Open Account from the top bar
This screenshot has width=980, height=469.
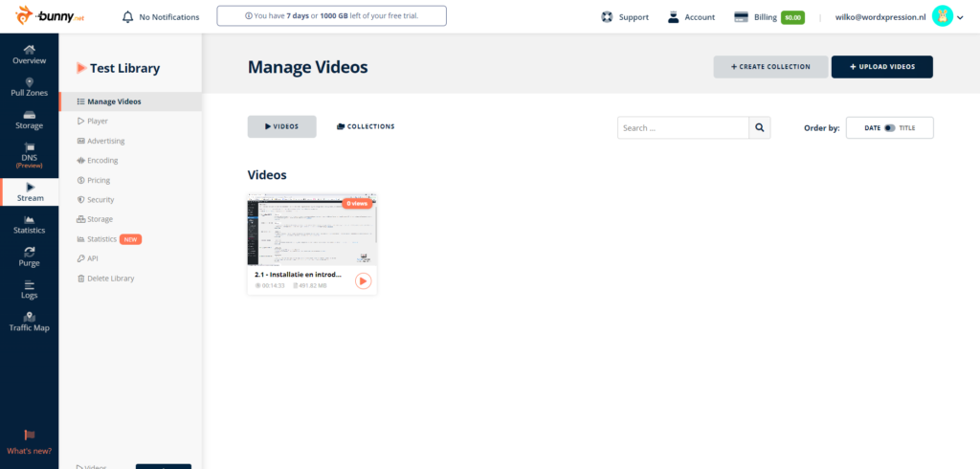pos(691,17)
